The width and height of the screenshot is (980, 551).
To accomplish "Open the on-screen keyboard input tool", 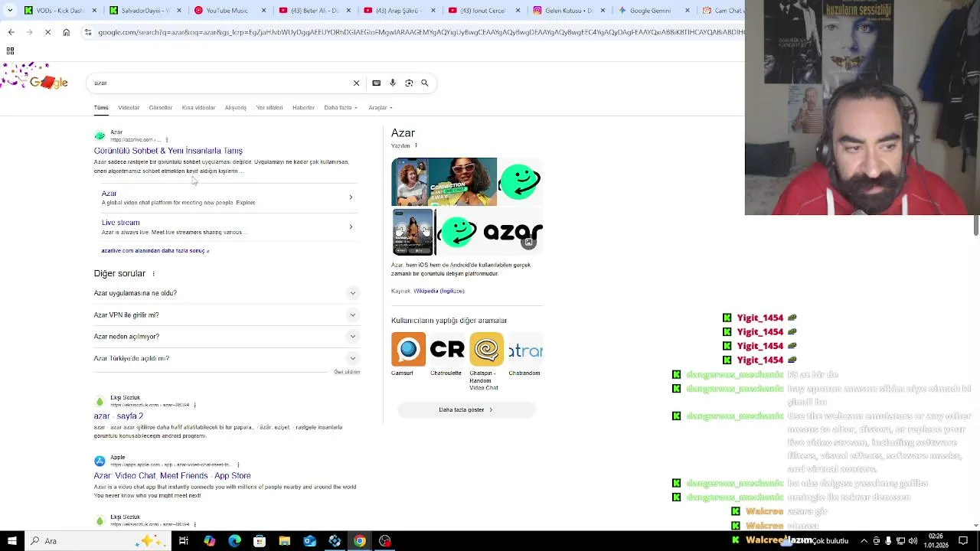I will (x=376, y=83).
